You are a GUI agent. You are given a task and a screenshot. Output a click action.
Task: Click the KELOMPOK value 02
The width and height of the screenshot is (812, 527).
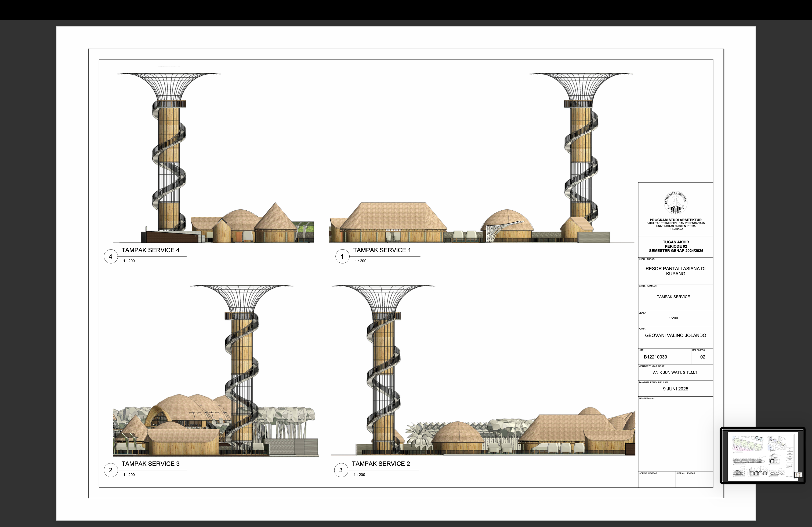pos(702,357)
